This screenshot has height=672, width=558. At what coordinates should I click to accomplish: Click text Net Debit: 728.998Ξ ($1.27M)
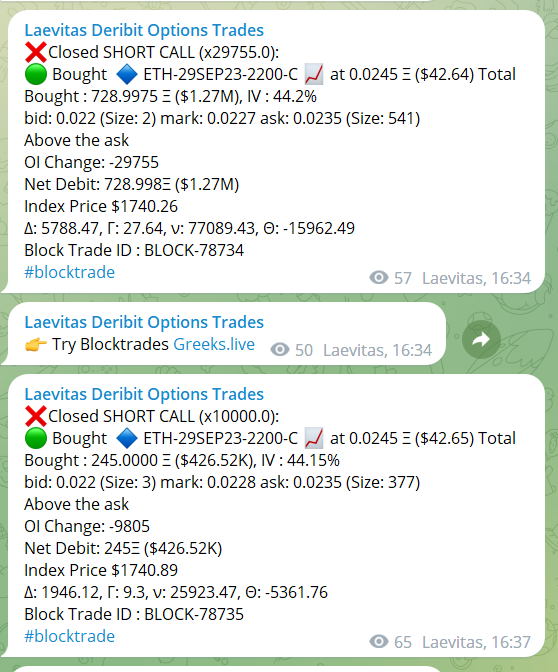pyautogui.click(x=132, y=184)
